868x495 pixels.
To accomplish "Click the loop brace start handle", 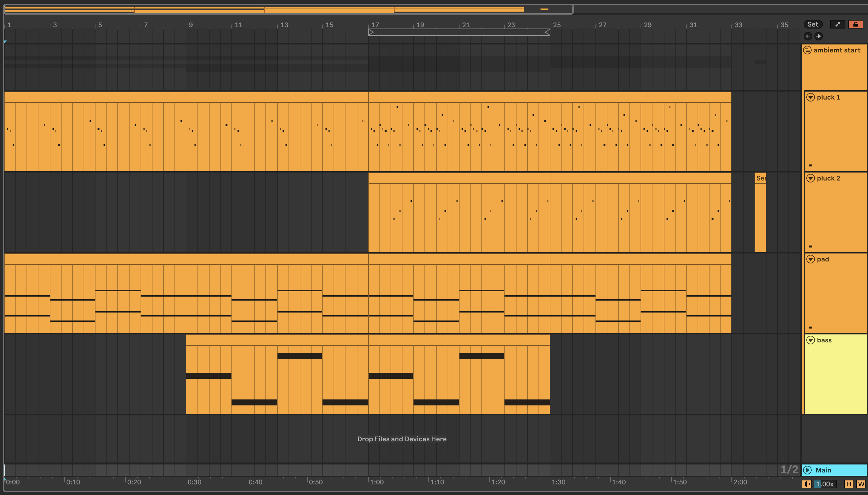I will pyautogui.click(x=371, y=32).
